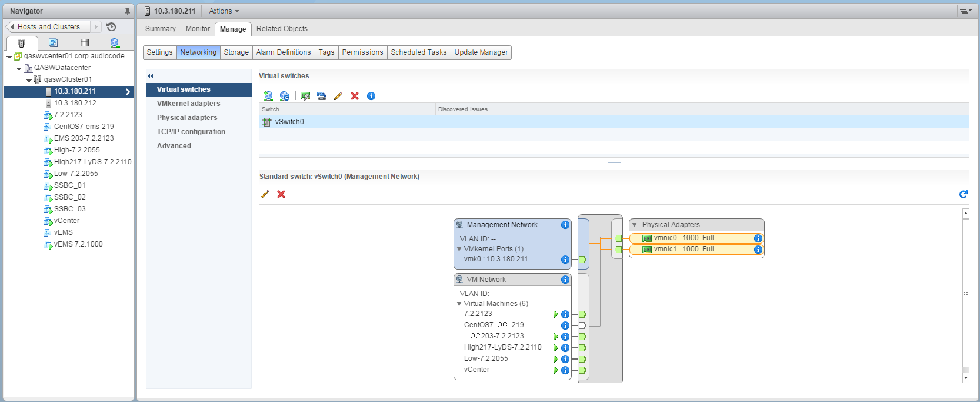980x402 pixels.
Task: Click topology scrollbar down arrow
Action: pos(965,377)
